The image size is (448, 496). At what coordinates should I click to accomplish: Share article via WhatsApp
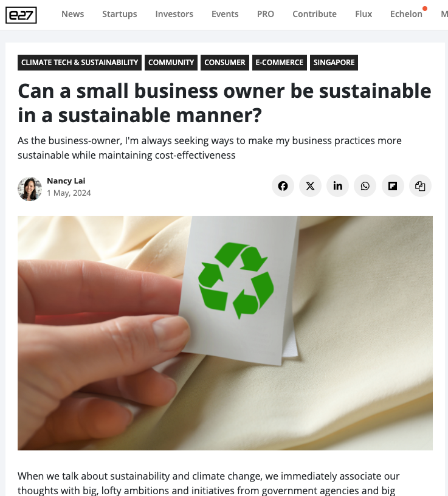[x=365, y=185]
